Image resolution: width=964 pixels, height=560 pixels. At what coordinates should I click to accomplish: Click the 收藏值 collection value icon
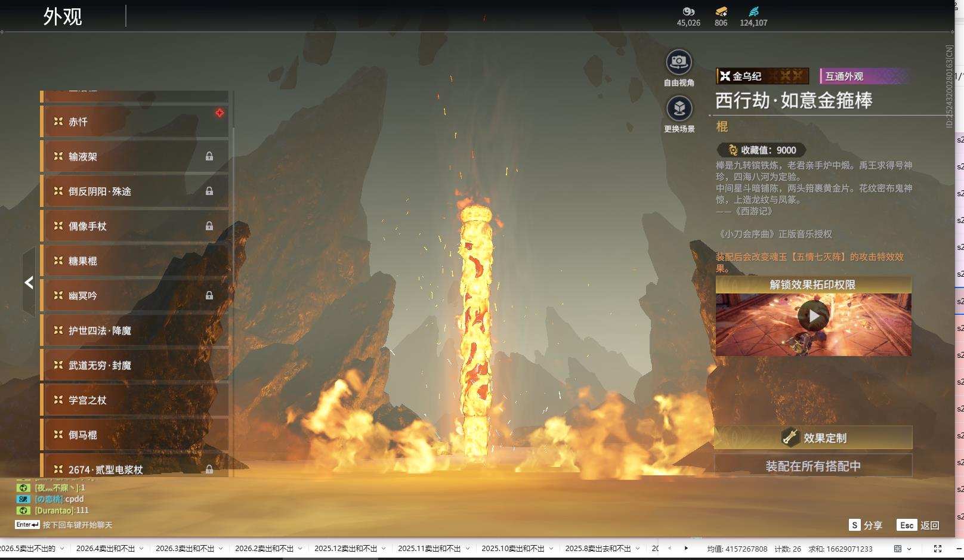point(733,150)
